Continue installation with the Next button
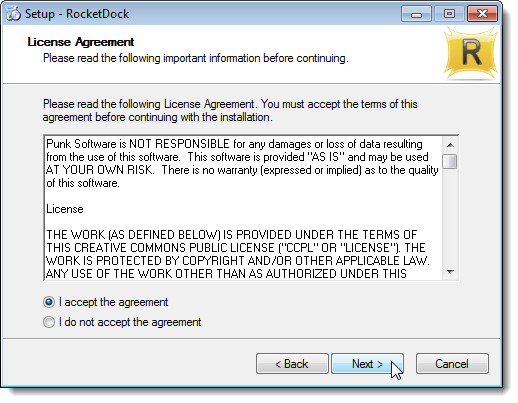This screenshot has height=403, width=518. tap(367, 364)
